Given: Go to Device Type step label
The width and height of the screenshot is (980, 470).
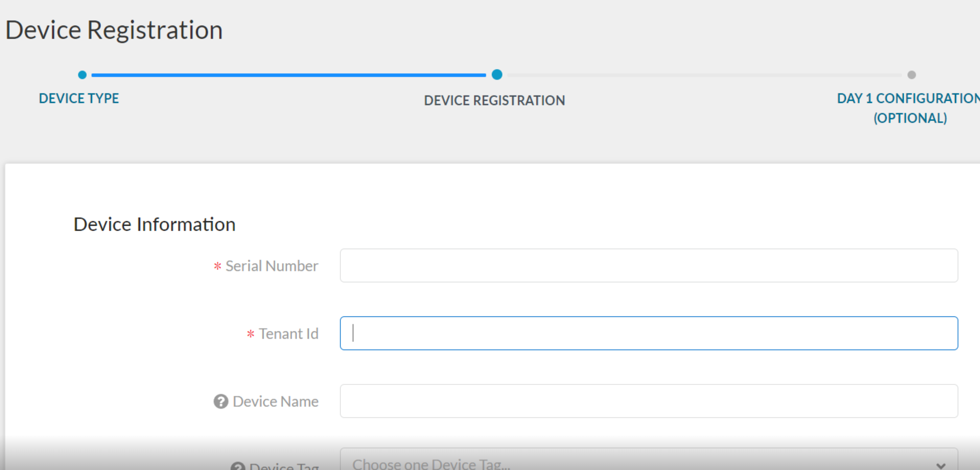Looking at the screenshot, I should click(79, 99).
